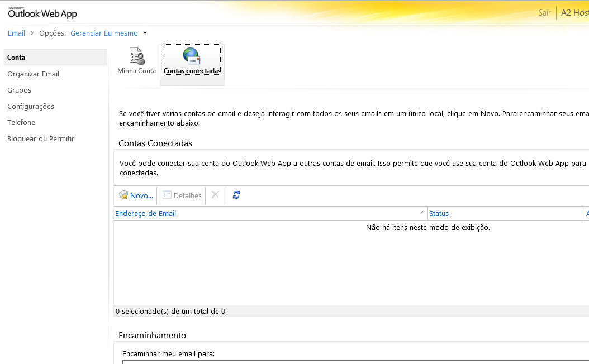Image resolution: width=589 pixels, height=364 pixels.
Task: Open Configurações from the sidebar
Action: (x=31, y=106)
